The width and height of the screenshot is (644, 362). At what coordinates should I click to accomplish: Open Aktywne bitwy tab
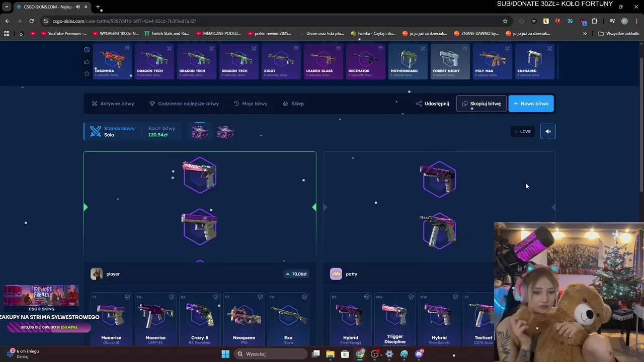pos(113,104)
